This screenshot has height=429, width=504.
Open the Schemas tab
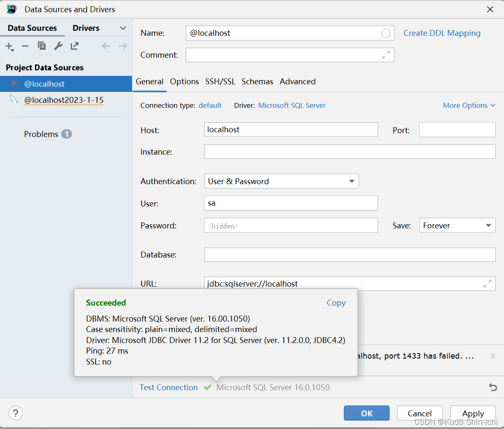pyautogui.click(x=257, y=82)
